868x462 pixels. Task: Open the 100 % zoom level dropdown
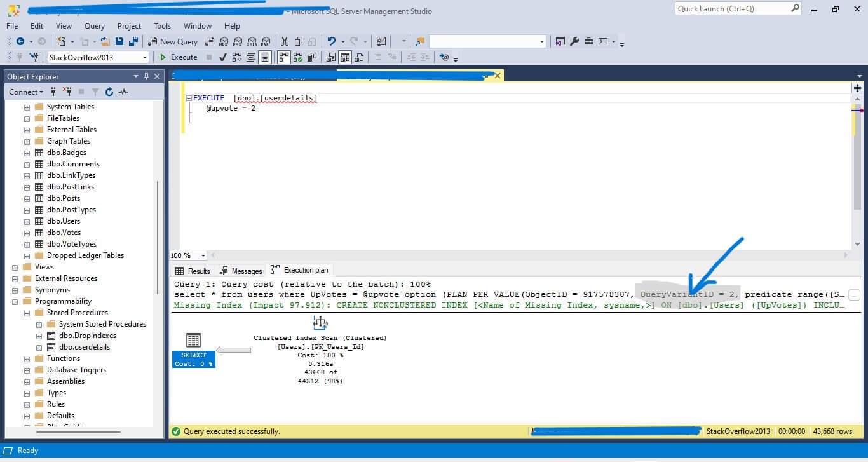point(203,255)
